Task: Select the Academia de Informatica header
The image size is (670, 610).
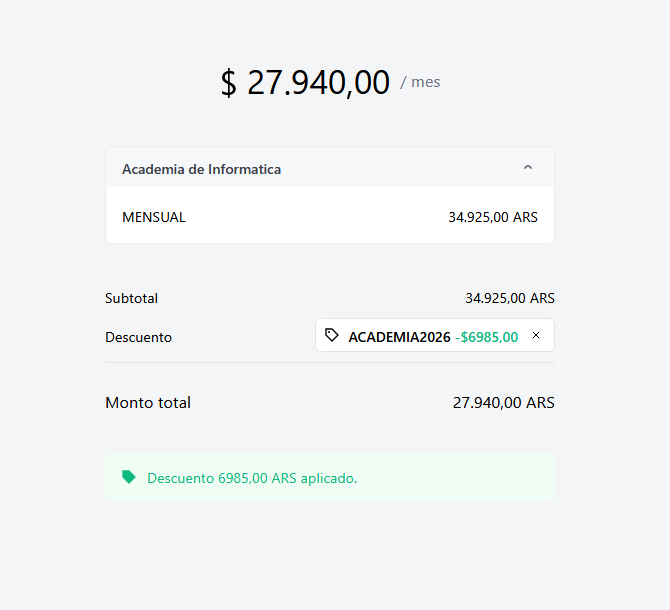Action: point(330,167)
